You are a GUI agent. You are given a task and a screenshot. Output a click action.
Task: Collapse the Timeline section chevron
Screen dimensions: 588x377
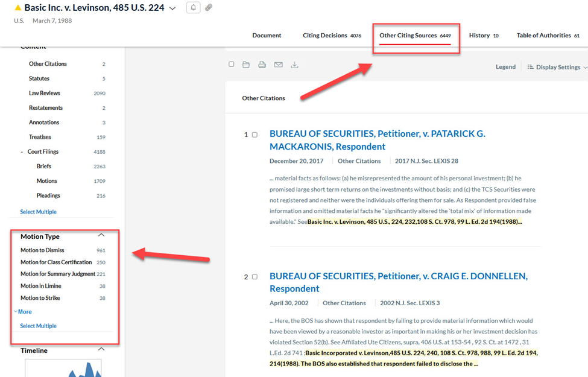point(101,349)
